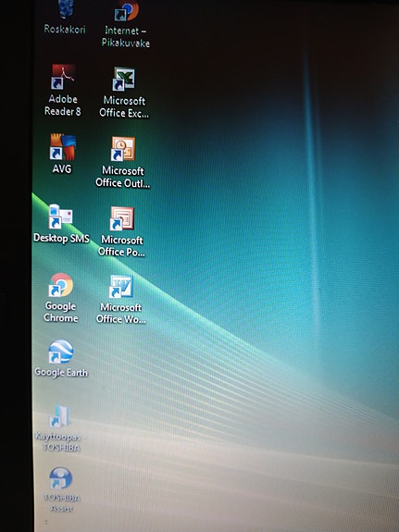Launch the Microsoft Office Word shortcut icon
The height and width of the screenshot is (532, 399).
click(121, 287)
